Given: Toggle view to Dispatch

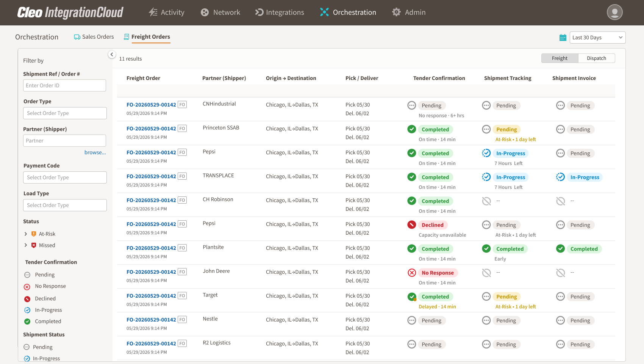Looking at the screenshot, I should pos(596,58).
